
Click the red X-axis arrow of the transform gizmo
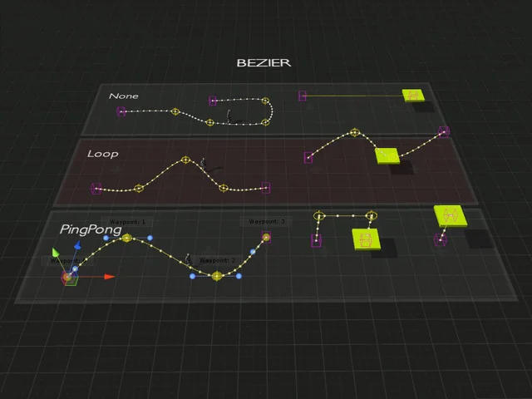tap(109, 276)
